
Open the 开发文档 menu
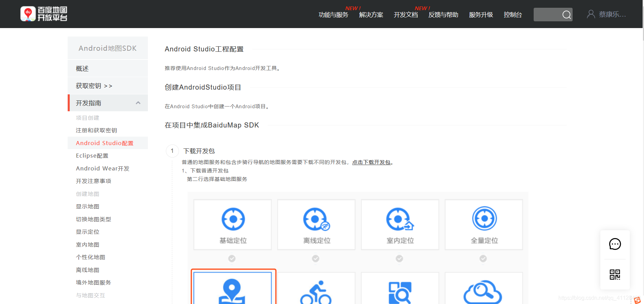406,15
